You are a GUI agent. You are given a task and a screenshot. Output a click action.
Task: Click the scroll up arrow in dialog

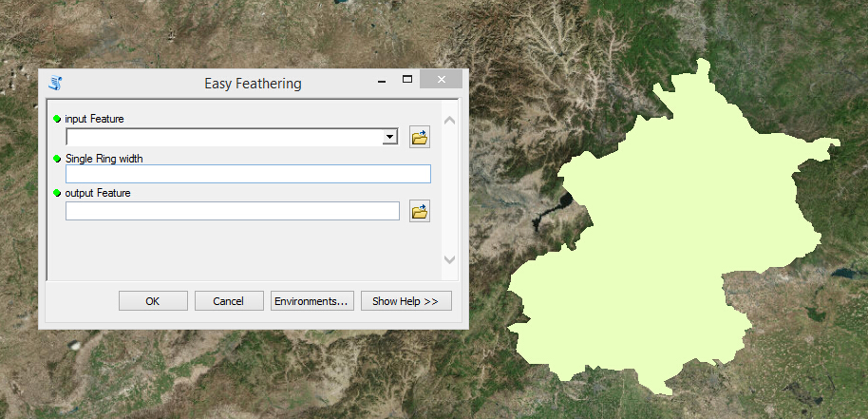[449, 120]
